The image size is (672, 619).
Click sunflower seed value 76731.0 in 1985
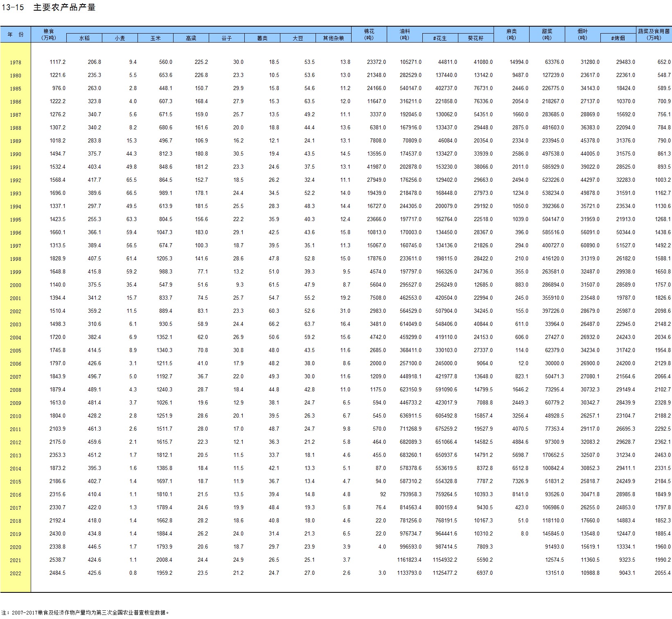tap(483, 88)
